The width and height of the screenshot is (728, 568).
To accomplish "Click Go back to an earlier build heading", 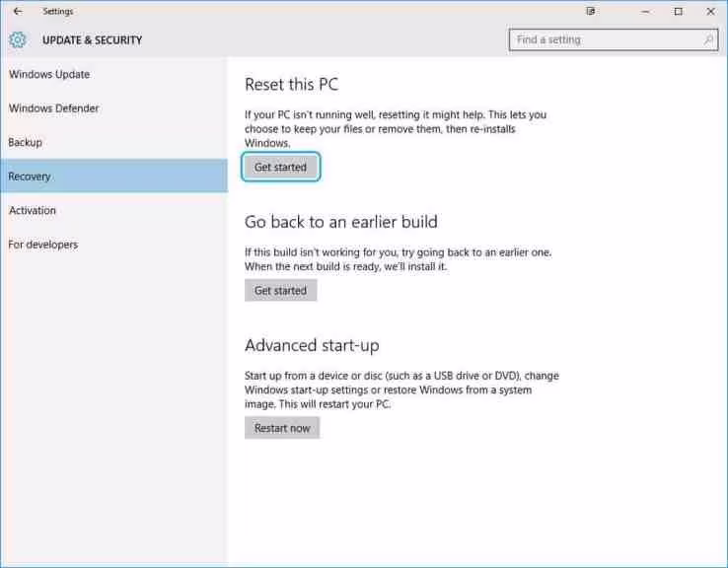I will 340,222.
